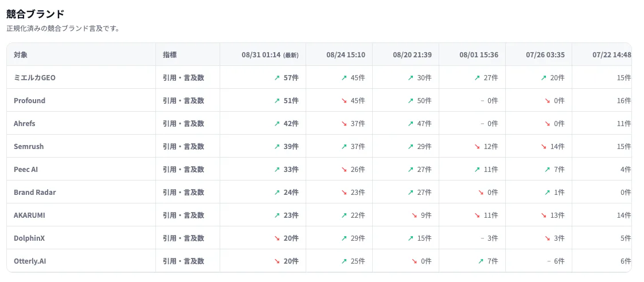Click the 競合ブランド section heading

tap(36, 14)
